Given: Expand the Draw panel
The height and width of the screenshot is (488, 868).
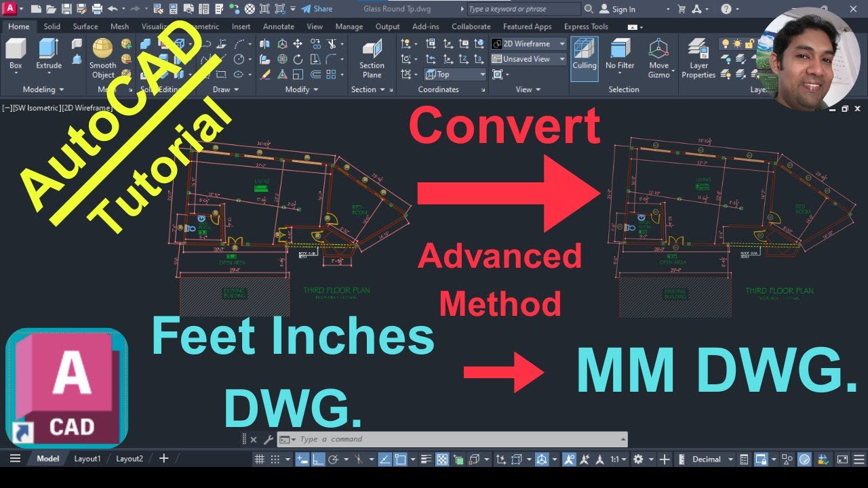Looking at the screenshot, I should coord(226,89).
